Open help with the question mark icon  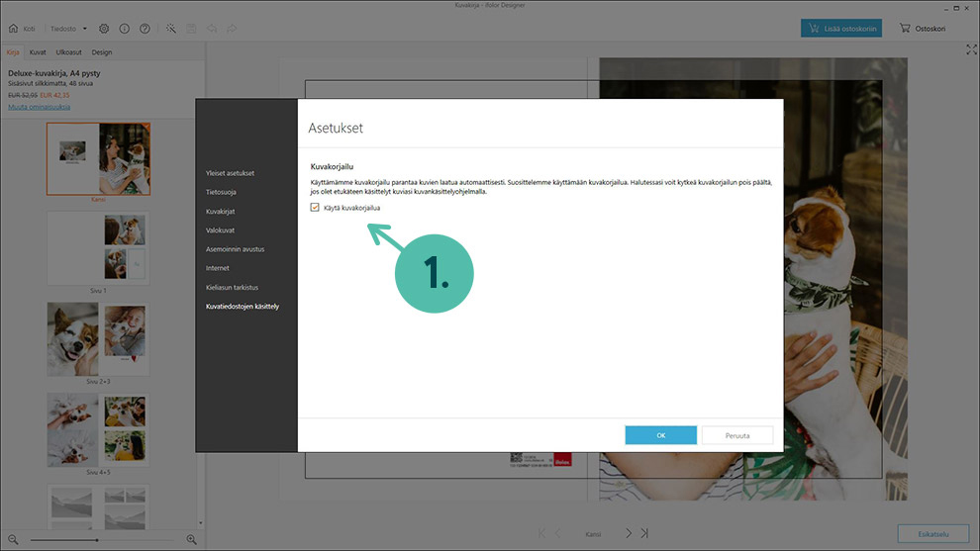coord(145,29)
